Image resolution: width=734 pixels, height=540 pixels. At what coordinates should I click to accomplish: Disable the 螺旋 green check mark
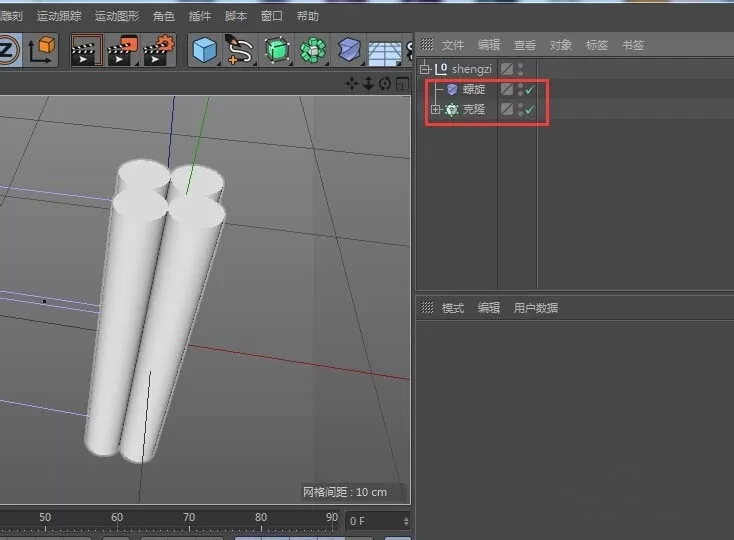[x=529, y=89]
